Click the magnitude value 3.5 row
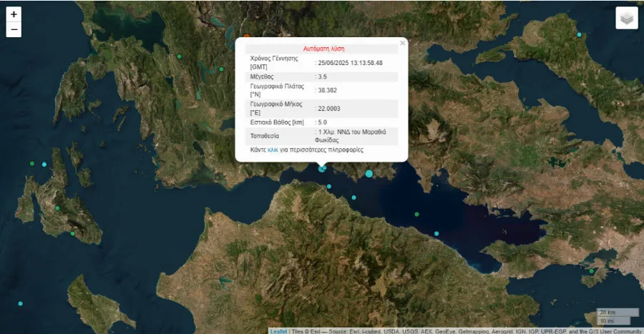 coord(323,77)
